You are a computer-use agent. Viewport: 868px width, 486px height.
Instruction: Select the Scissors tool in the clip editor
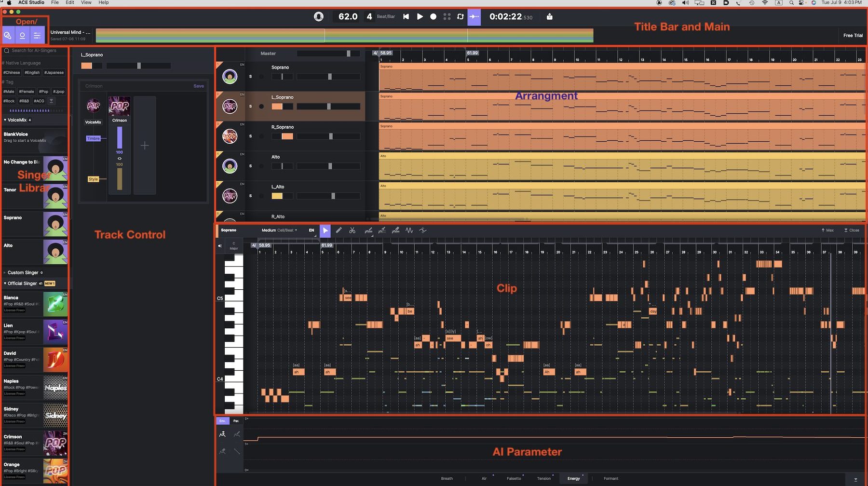(x=353, y=230)
